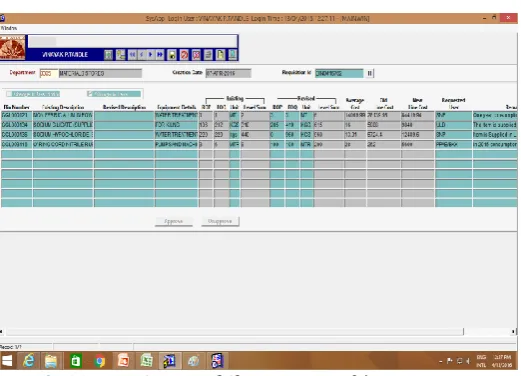Open the last application icon in the taskbar

[x=217, y=361]
